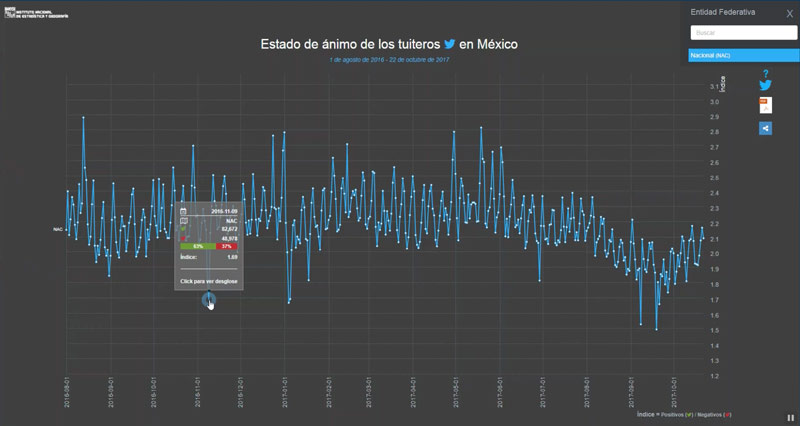Click the Índice value 1.69 in tooltip
Viewport: 800px width, 426px height.
232,257
